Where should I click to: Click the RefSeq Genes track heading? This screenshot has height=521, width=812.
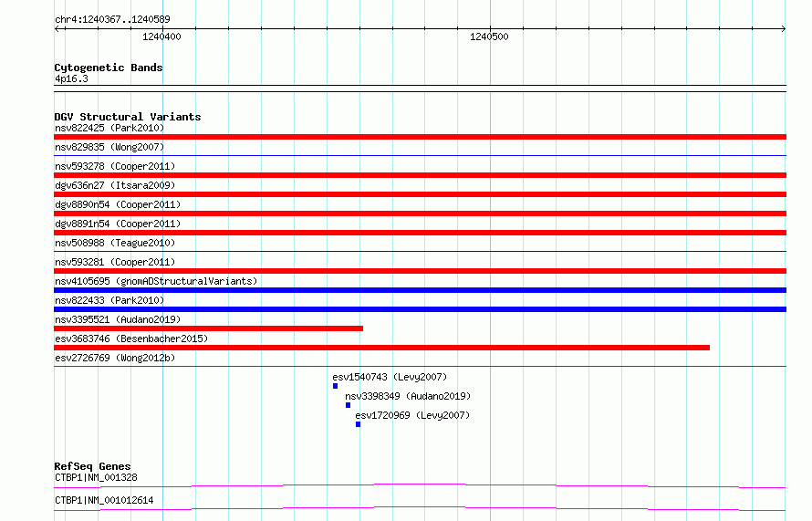92,466
